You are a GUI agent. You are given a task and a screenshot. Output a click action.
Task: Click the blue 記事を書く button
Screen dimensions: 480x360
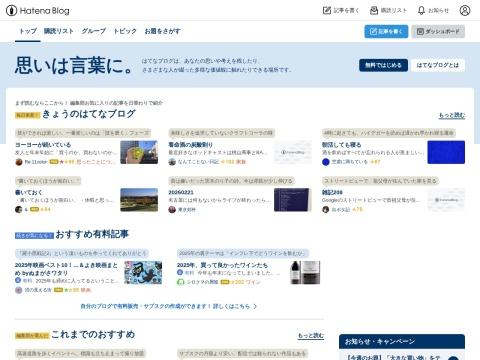point(386,31)
